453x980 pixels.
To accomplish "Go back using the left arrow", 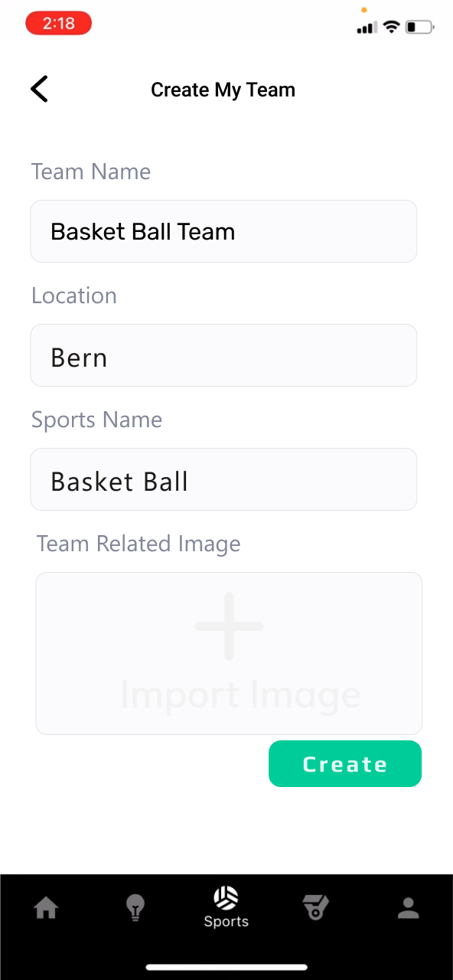I will click(x=39, y=89).
